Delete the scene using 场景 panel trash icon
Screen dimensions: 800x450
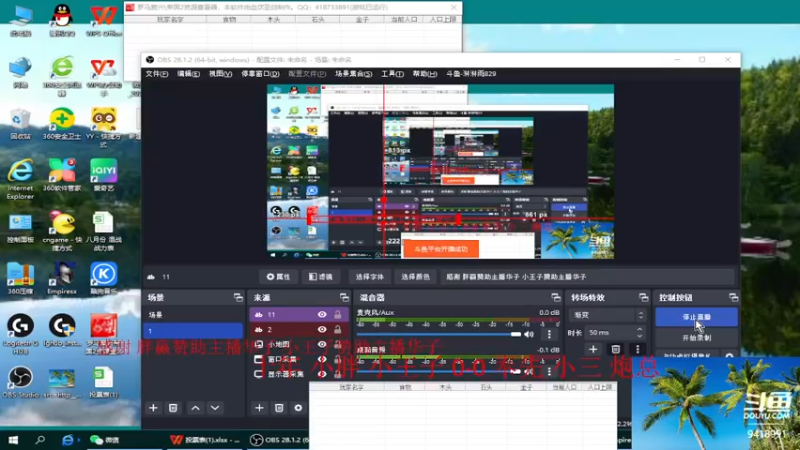pyautogui.click(x=173, y=408)
